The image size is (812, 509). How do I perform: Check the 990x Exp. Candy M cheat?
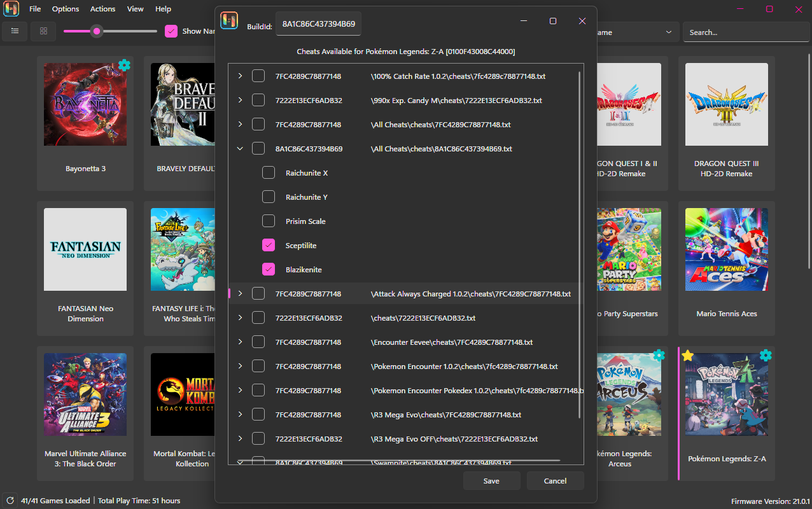258,101
